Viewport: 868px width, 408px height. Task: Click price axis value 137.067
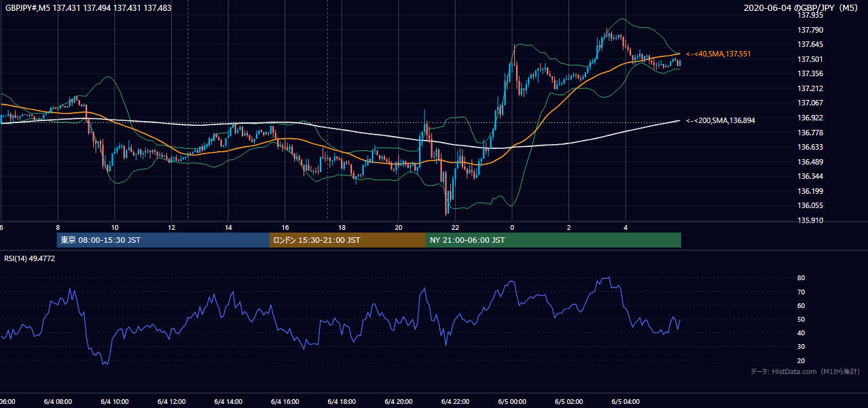810,103
